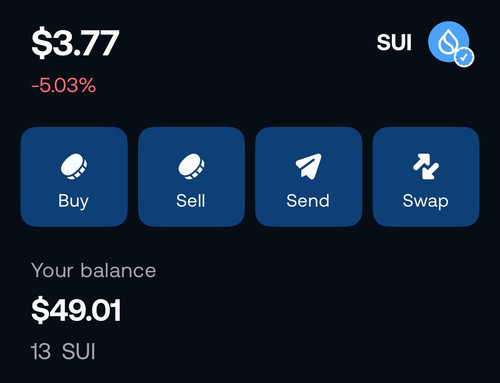500x383 pixels.
Task: Open Swap SUI tile background
Action: [x=426, y=177]
